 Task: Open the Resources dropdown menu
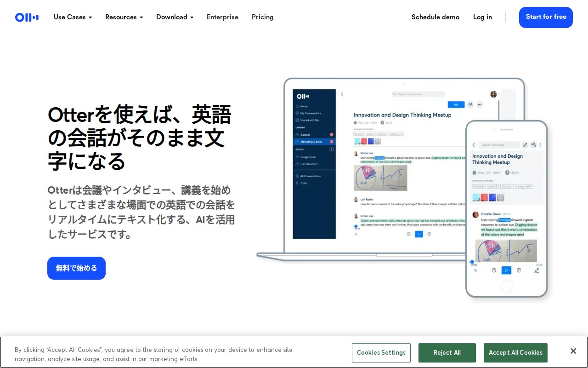(124, 17)
